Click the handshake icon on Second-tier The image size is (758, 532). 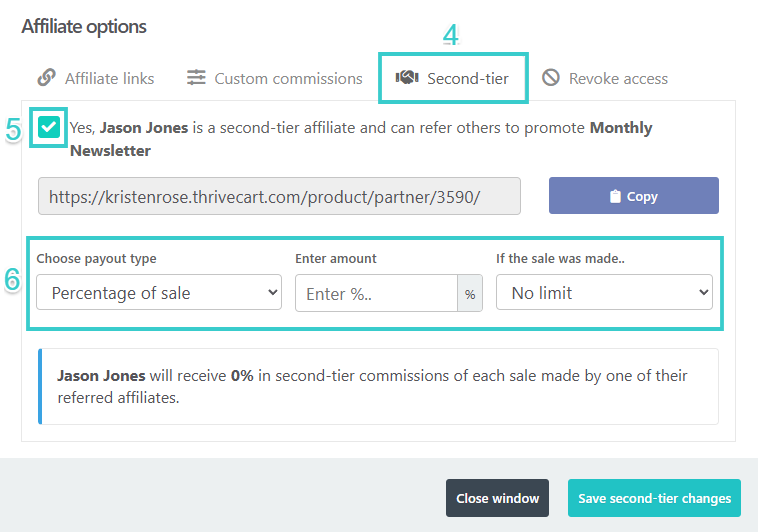point(407,78)
